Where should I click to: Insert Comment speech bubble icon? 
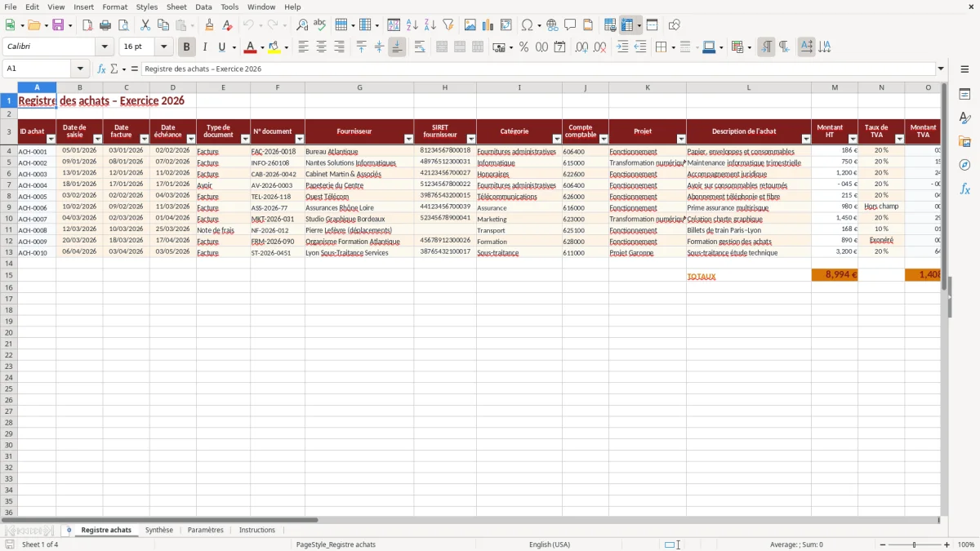point(570,25)
